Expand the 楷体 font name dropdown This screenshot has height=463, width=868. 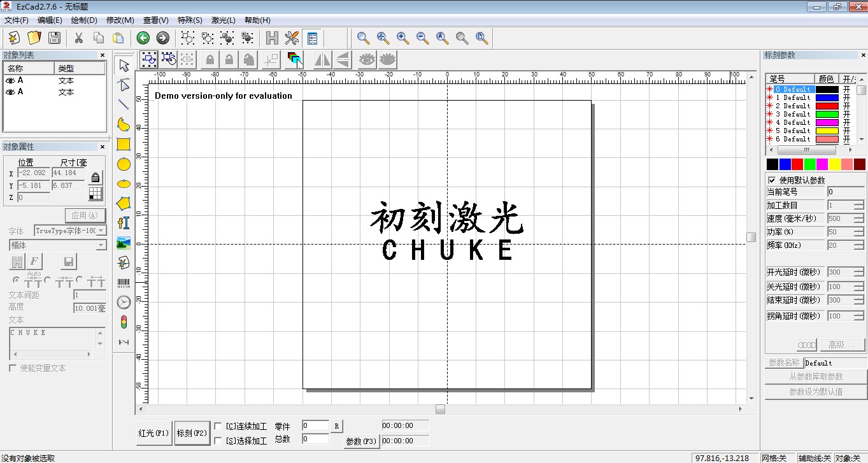click(101, 245)
